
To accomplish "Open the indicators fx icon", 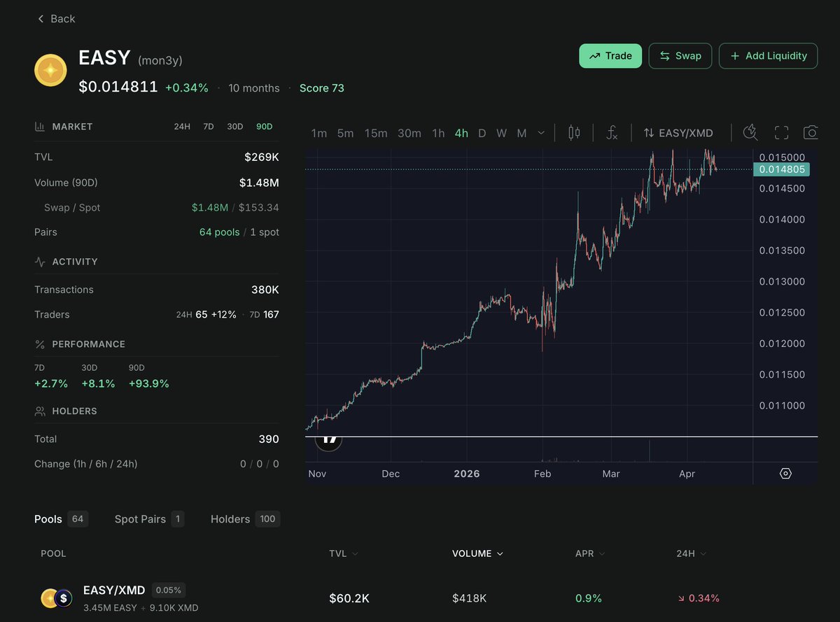I will click(x=612, y=133).
